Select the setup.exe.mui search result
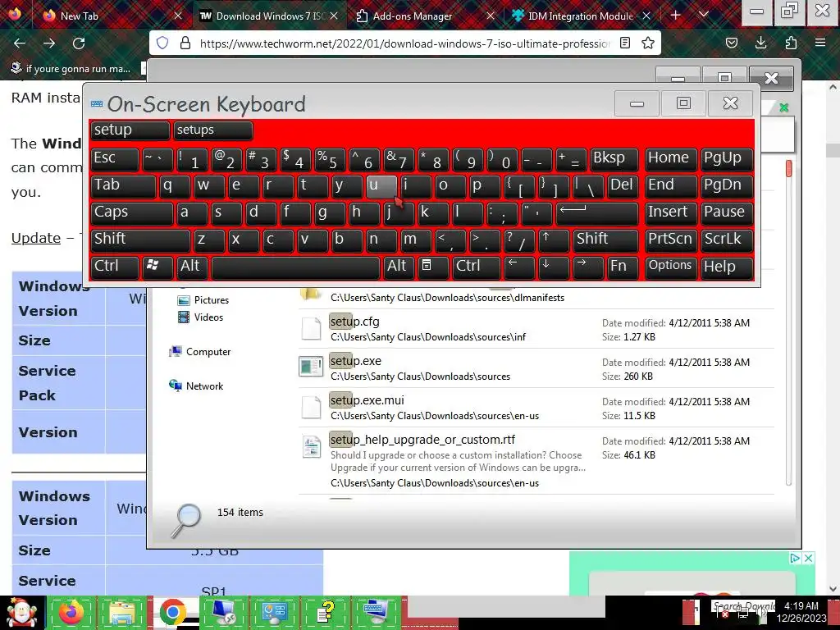This screenshot has width=840, height=630. pyautogui.click(x=536, y=408)
